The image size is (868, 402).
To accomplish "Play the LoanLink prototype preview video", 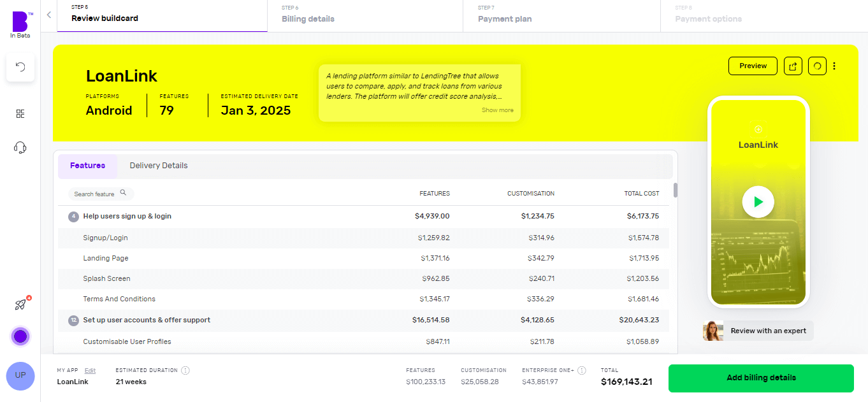I will tap(758, 202).
